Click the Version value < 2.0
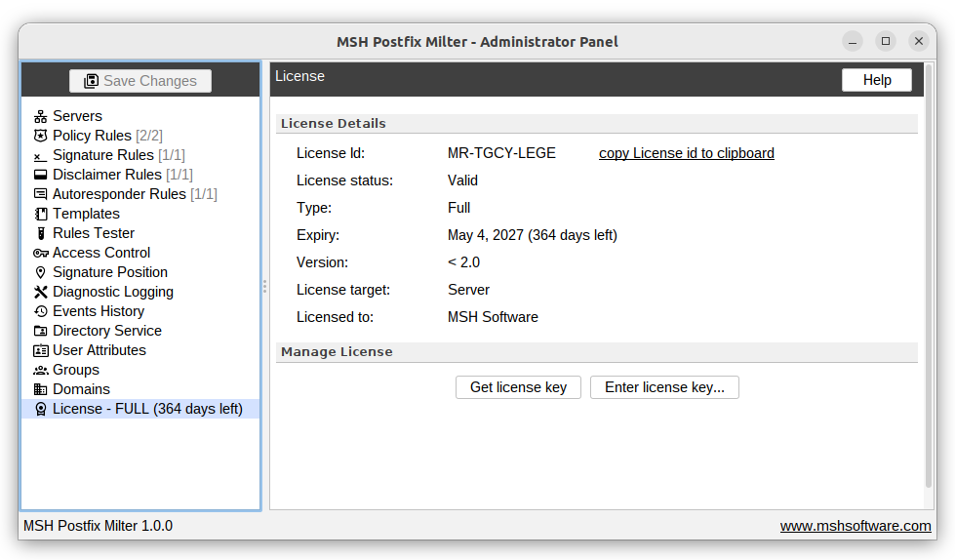Screen dimensions: 955x560 coord(463,262)
